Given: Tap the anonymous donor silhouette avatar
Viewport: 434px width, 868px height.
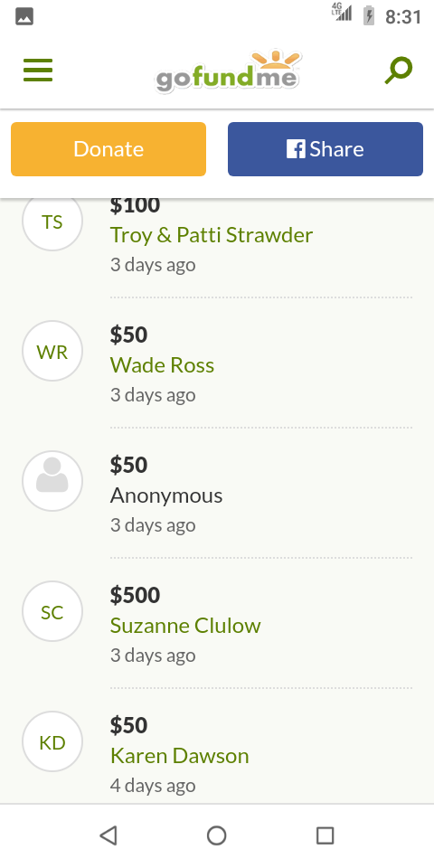Looking at the screenshot, I should [52, 481].
